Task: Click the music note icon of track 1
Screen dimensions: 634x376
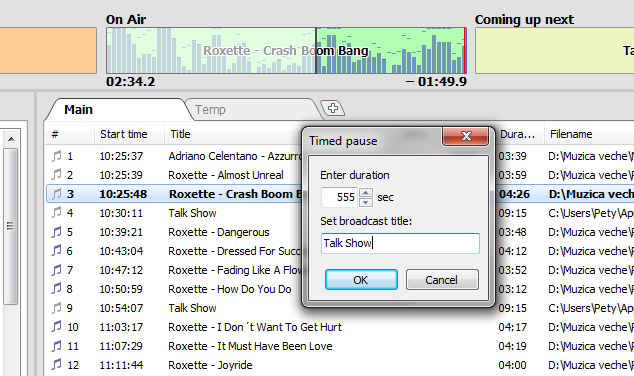Action: coord(57,156)
